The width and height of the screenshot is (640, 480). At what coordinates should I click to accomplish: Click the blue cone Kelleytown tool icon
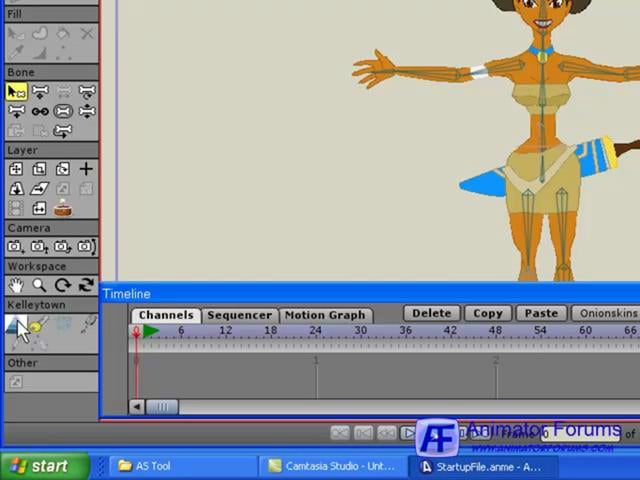pos(13,325)
